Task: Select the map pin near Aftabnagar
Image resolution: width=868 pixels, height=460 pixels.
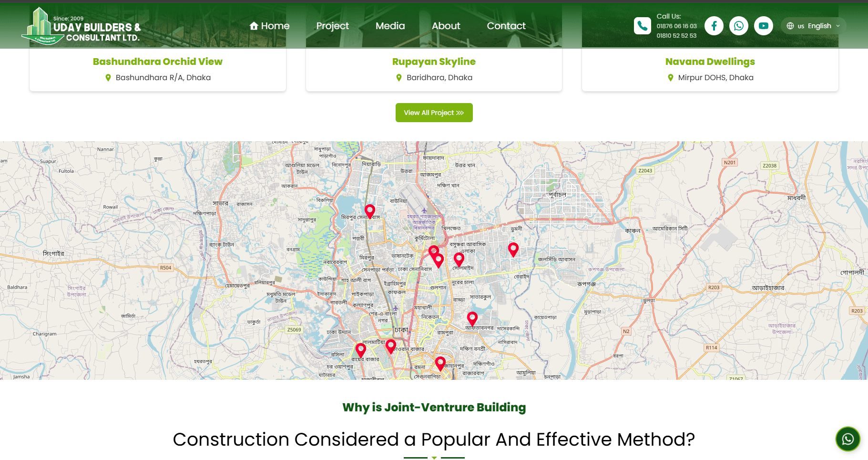Action: tap(472, 319)
